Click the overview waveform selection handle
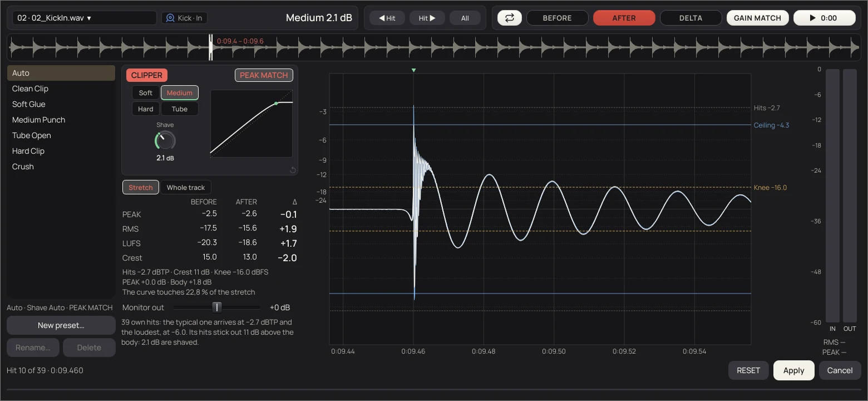 coord(211,47)
